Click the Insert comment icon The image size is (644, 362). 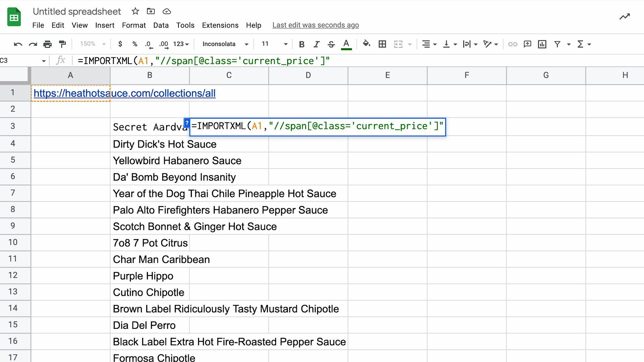[x=527, y=44]
